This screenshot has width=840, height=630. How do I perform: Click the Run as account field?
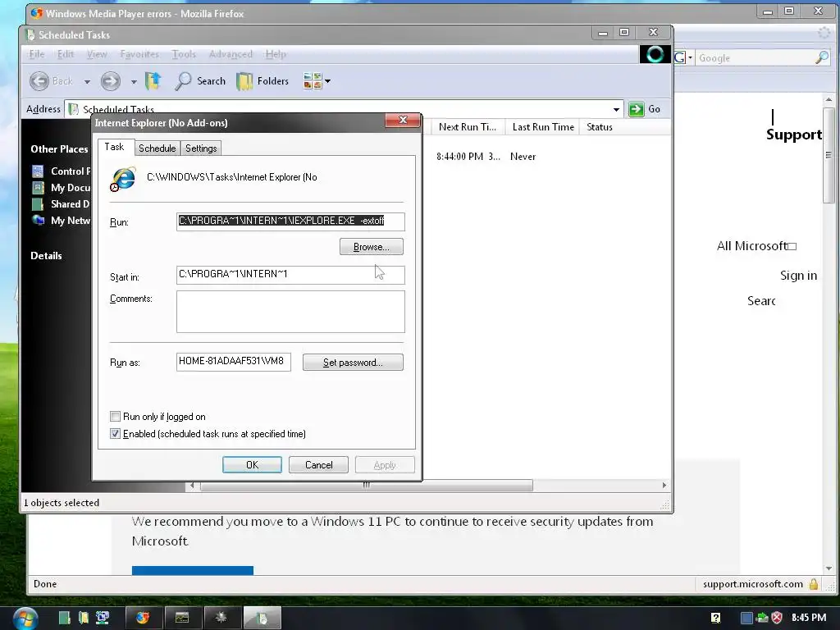point(234,362)
